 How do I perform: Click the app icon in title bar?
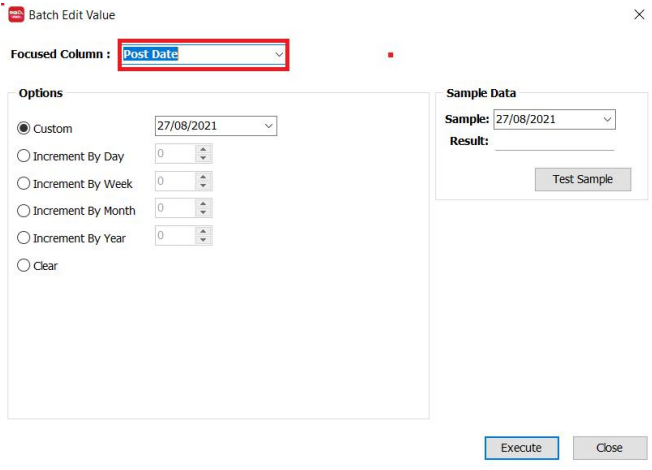[16, 15]
